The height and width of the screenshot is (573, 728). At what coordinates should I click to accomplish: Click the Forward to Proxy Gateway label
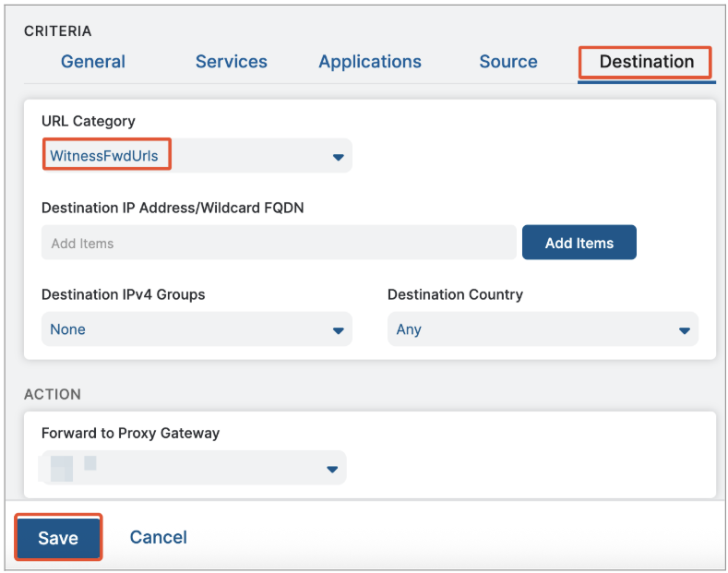[130, 433]
